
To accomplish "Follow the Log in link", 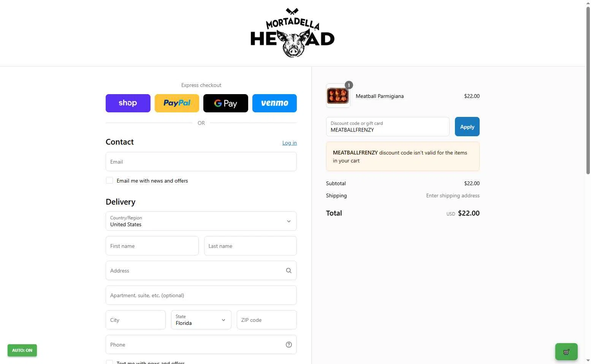I will point(290,143).
